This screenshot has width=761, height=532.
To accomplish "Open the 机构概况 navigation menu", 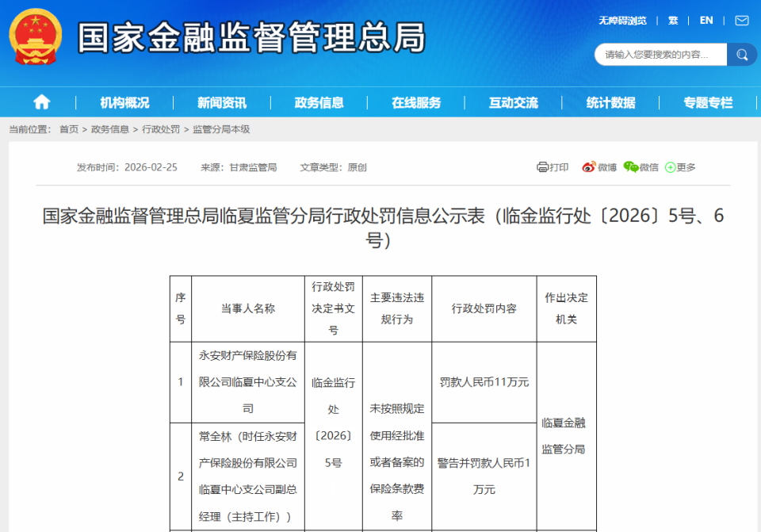I will pyautogui.click(x=128, y=101).
